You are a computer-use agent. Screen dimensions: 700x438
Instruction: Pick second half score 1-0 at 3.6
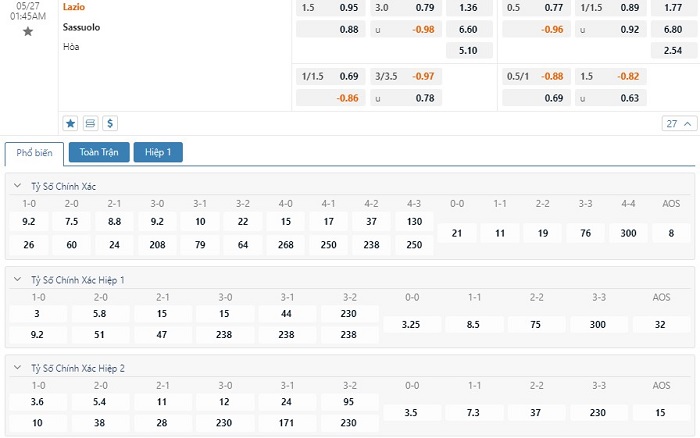click(38, 402)
